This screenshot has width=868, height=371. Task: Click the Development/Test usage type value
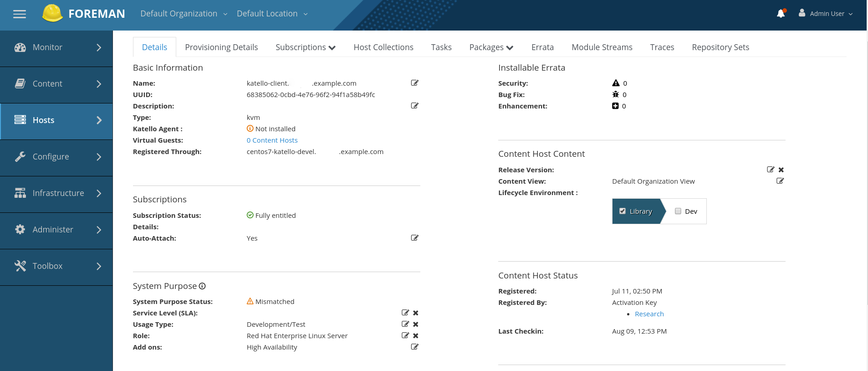pos(276,325)
